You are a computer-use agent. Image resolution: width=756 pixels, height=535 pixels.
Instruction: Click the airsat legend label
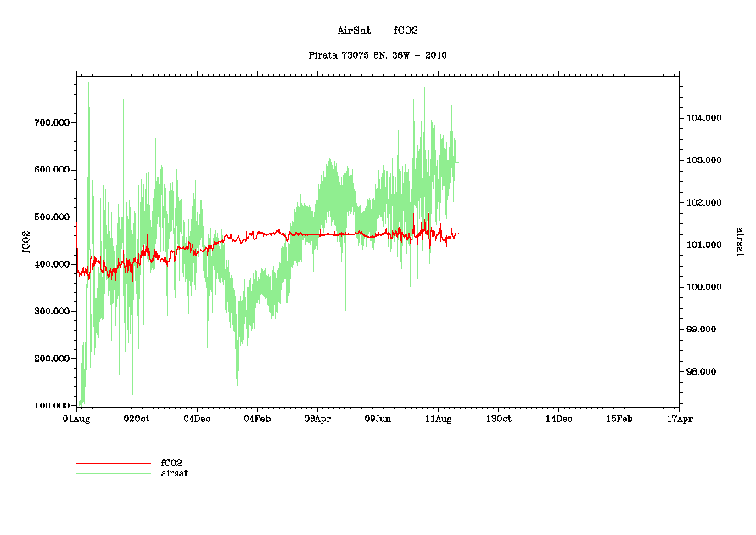[x=174, y=473]
